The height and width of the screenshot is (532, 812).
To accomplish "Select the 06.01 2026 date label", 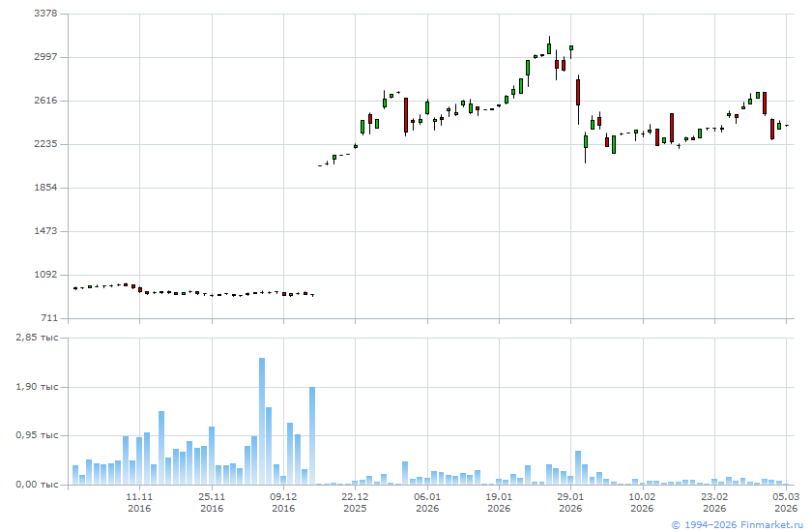I will [427, 502].
